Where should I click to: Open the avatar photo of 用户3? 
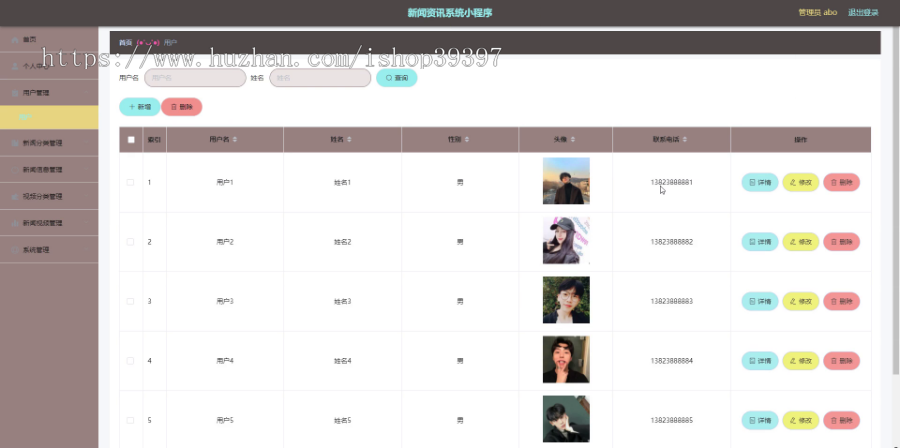click(x=566, y=300)
